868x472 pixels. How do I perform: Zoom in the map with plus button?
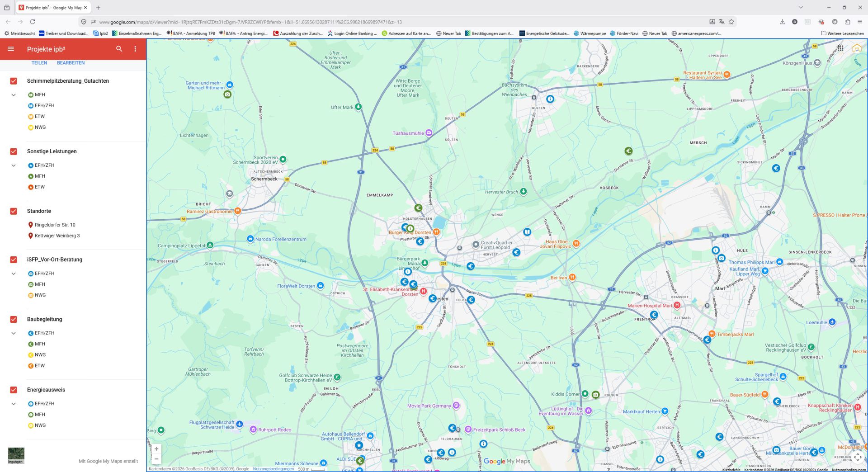coord(156,449)
